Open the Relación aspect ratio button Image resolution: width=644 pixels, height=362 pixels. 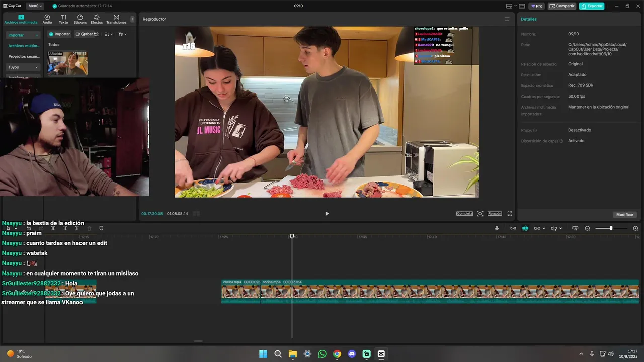coord(495,214)
